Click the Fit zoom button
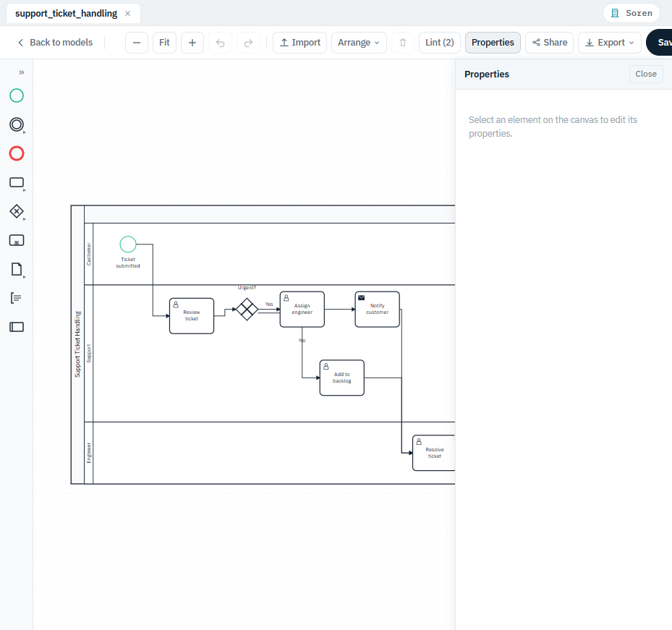This screenshot has width=672, height=630. click(165, 43)
